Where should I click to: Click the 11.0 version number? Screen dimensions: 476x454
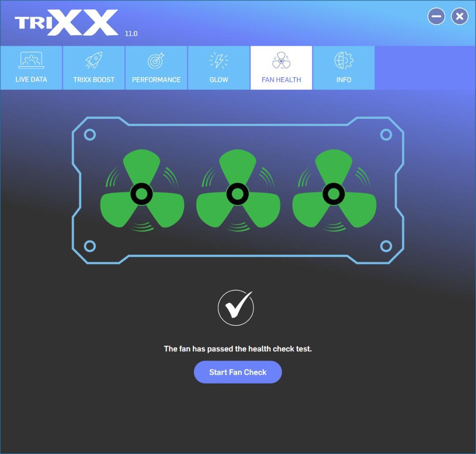[131, 33]
